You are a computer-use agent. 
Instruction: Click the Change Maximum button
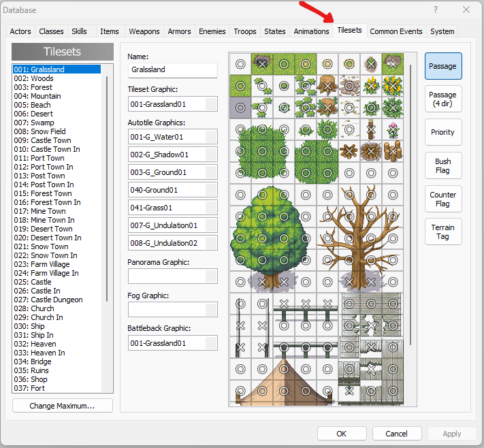tap(63, 406)
